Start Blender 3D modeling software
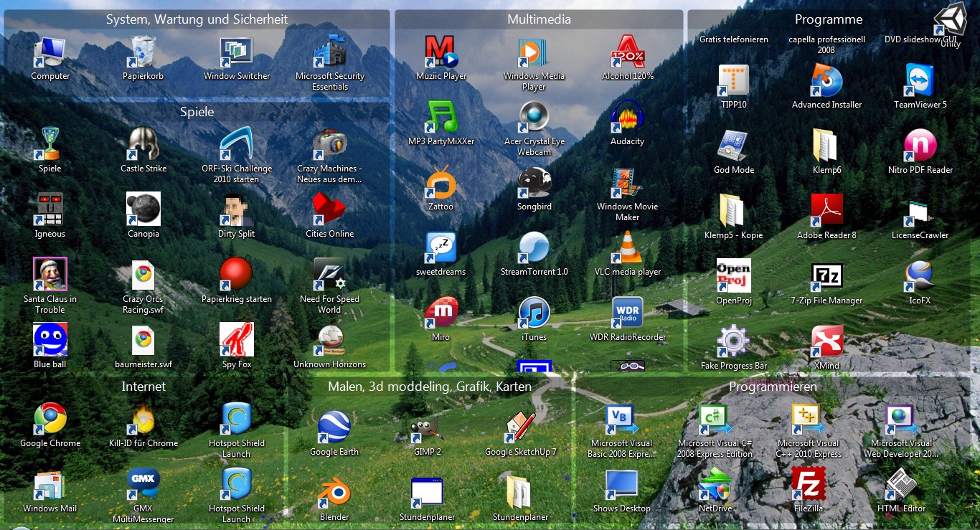 [333, 491]
